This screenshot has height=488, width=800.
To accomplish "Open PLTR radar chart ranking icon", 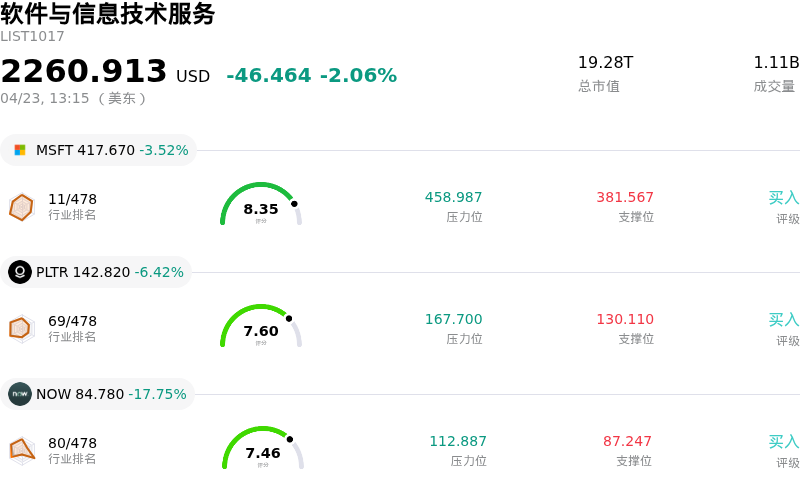I will point(21,328).
